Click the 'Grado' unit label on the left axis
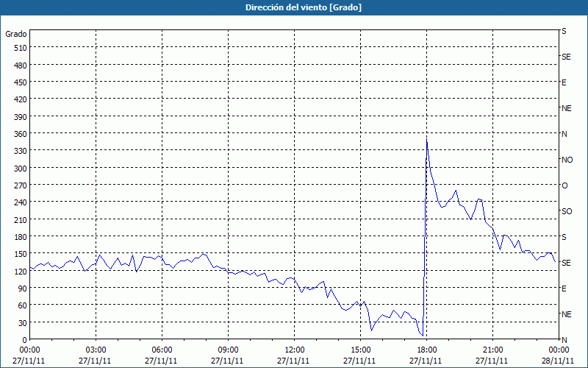 [x=16, y=34]
